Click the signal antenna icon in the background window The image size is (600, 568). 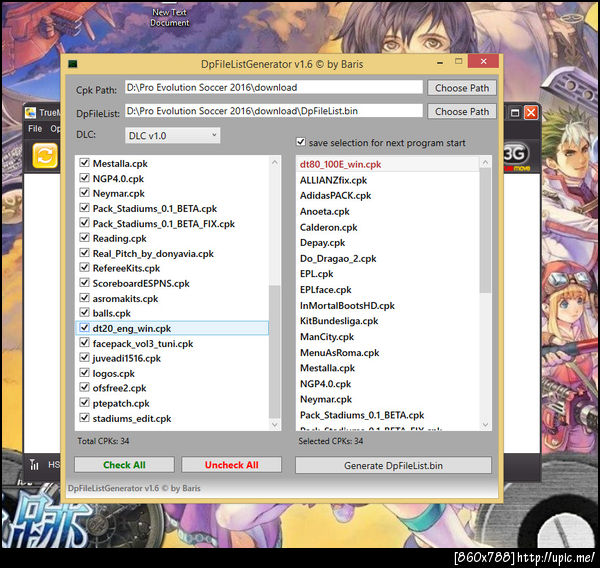[34, 464]
